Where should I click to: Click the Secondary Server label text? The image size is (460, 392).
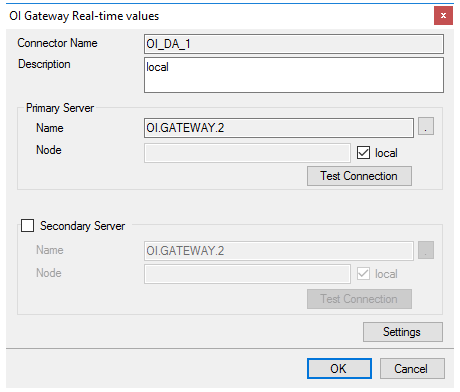(82, 226)
